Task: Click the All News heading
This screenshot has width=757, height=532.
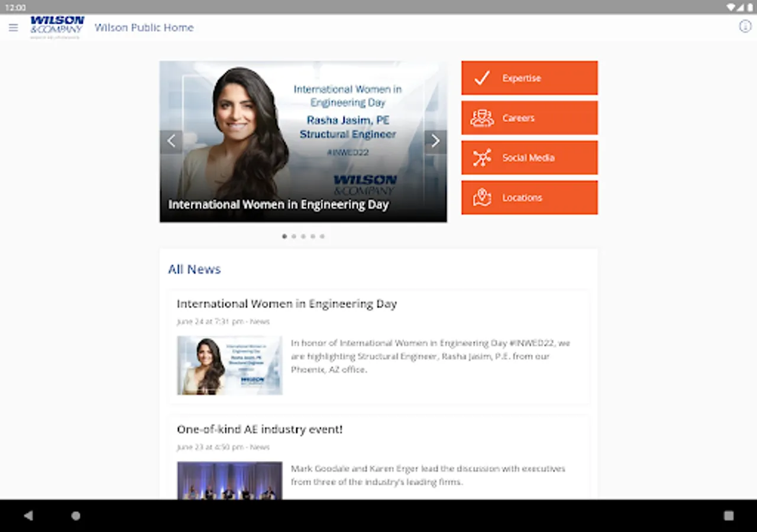Action: pyautogui.click(x=194, y=270)
